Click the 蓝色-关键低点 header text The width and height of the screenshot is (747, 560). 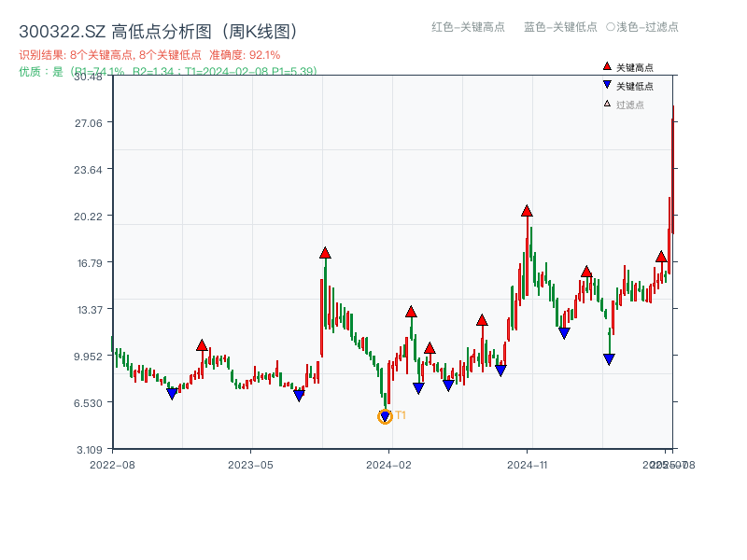click(x=560, y=27)
